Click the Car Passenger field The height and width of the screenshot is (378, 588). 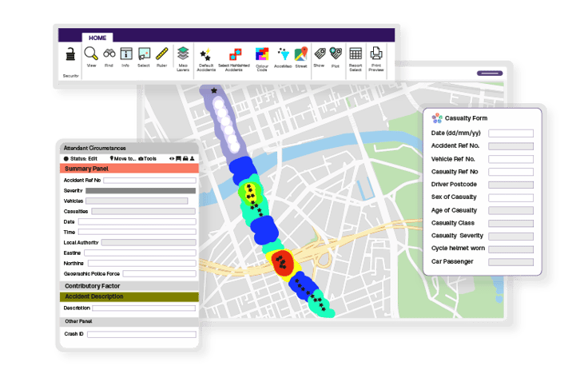click(511, 262)
